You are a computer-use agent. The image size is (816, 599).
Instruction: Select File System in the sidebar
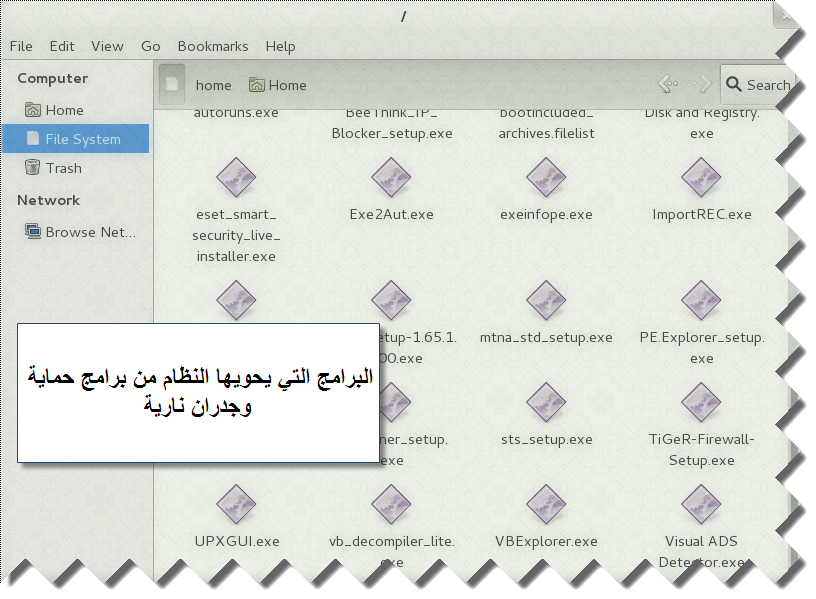(x=82, y=139)
